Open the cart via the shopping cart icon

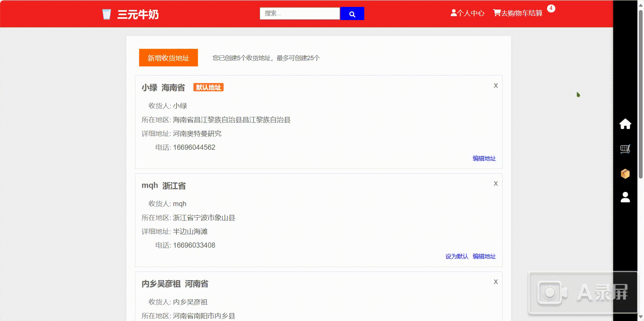pos(497,13)
